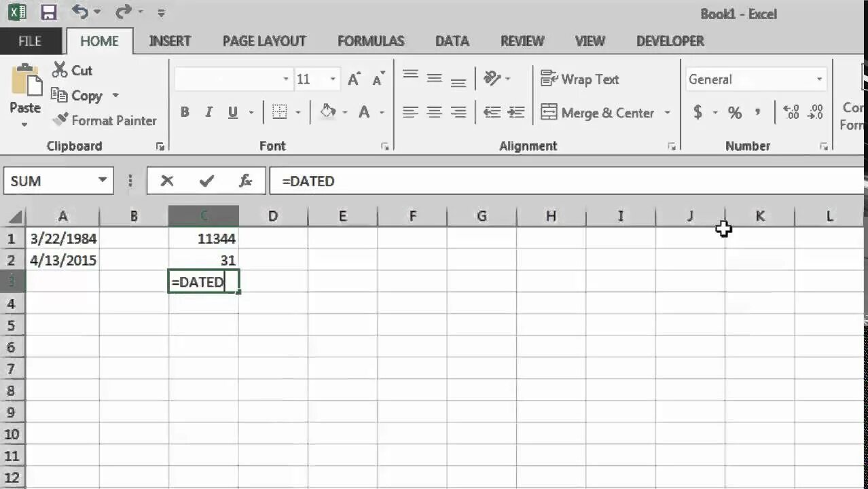The image size is (868, 489).
Task: Switch to the HOME ribbon tab
Action: (x=99, y=41)
